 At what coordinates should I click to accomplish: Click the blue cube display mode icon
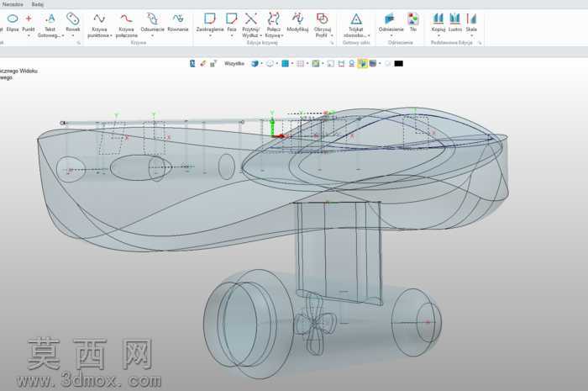[x=255, y=63]
